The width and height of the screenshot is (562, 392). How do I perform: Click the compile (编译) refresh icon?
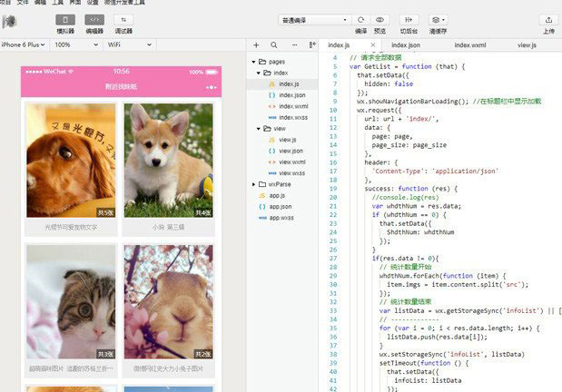pyautogui.click(x=361, y=19)
